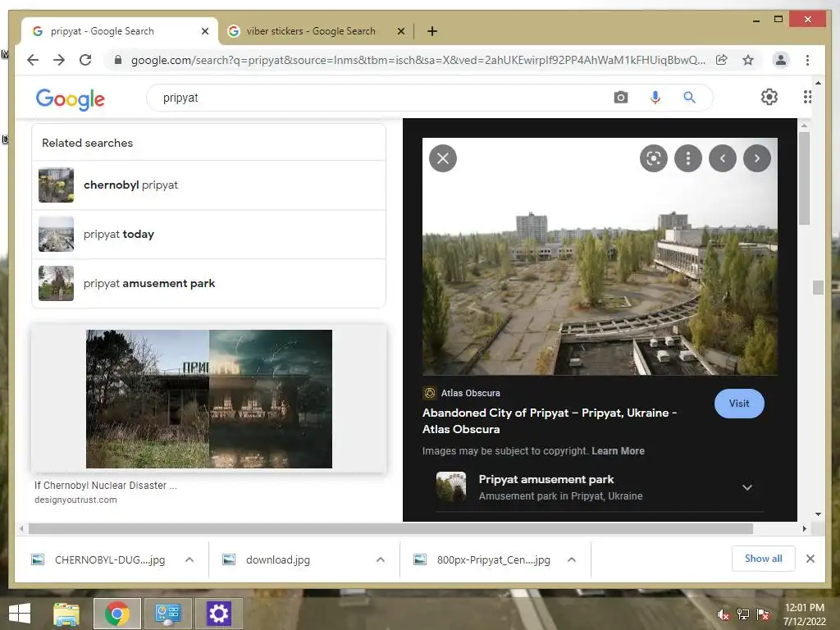Screen dimensions: 840x630
Task: Click the address bar URL
Action: point(418,60)
